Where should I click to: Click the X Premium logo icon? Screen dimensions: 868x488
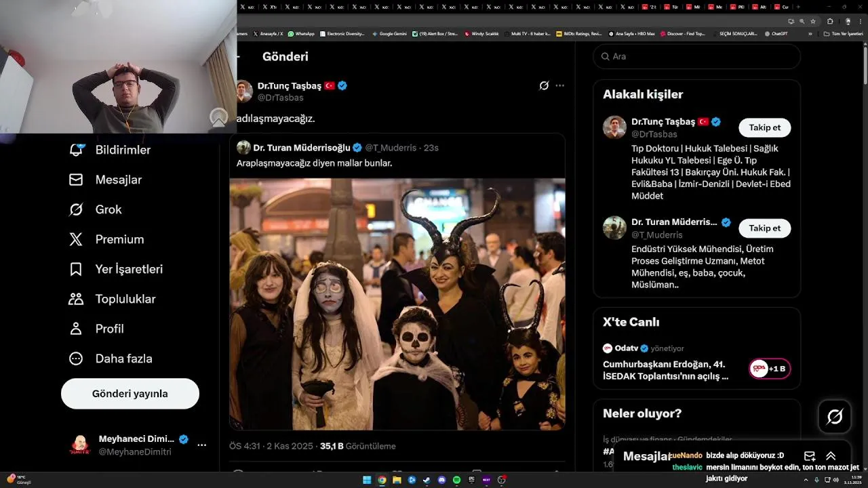tap(76, 239)
